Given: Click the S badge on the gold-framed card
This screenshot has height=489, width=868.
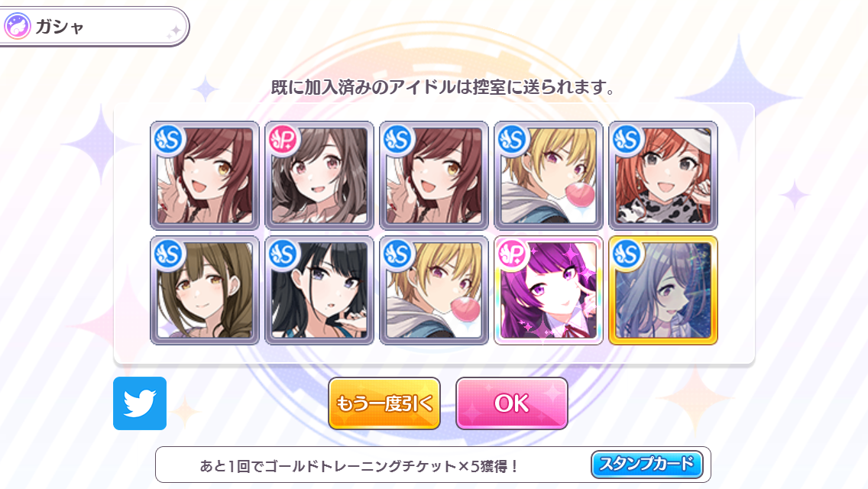Looking at the screenshot, I should [627, 254].
